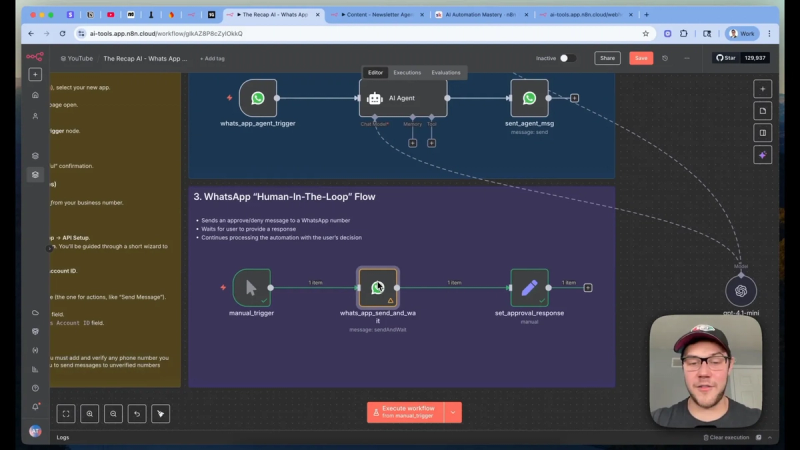The width and height of the screenshot is (800, 450).
Task: Add a Memory sub-node to AI Agent
Action: (412, 143)
